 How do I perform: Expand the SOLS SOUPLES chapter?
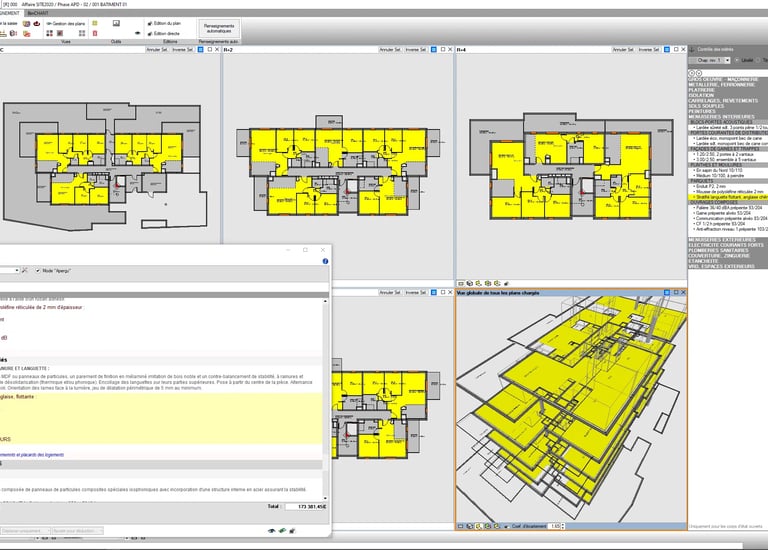click(728, 106)
